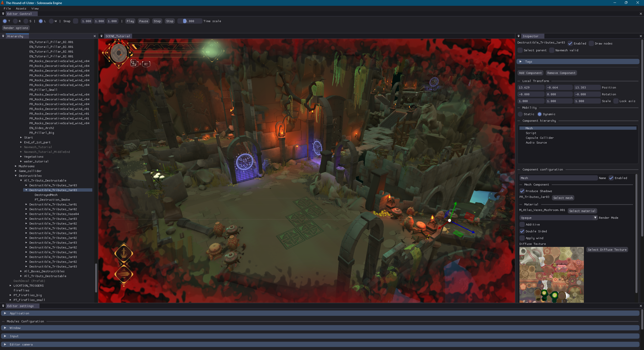
Task: Click the Add Component button
Action: coord(530,73)
